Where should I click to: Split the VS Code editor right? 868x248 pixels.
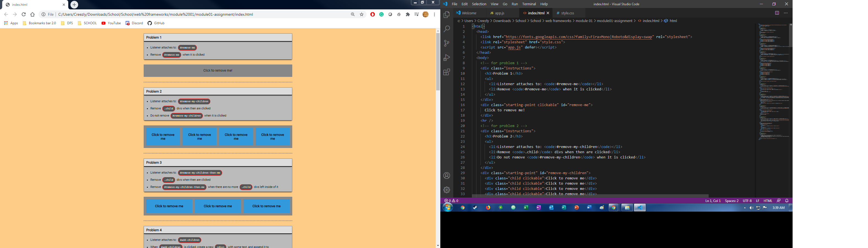click(x=777, y=13)
